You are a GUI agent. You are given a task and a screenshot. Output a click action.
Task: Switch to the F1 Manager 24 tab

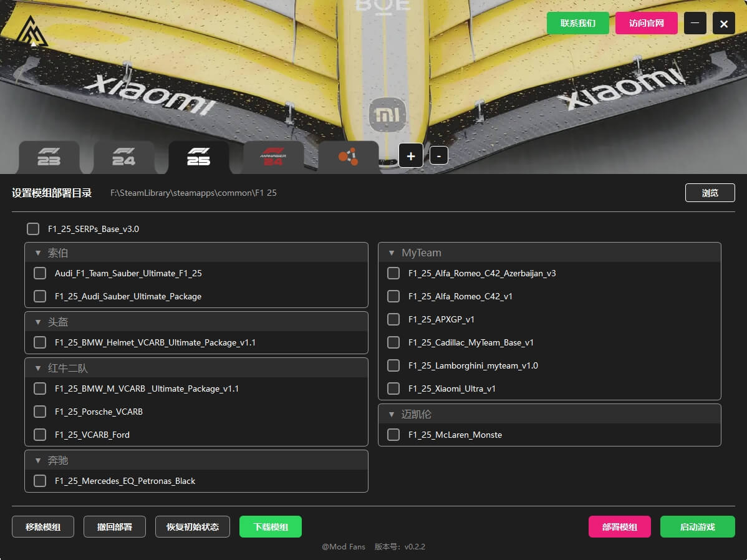click(x=273, y=157)
